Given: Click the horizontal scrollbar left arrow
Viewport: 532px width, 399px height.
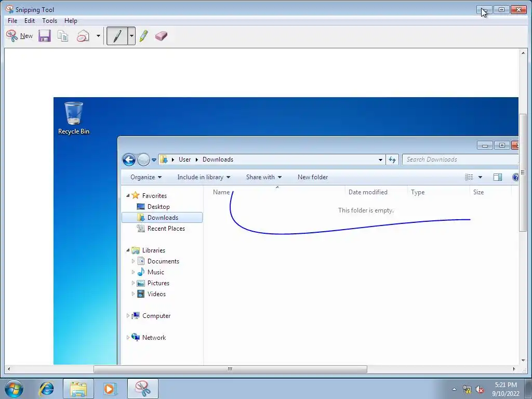Looking at the screenshot, I should [9, 369].
